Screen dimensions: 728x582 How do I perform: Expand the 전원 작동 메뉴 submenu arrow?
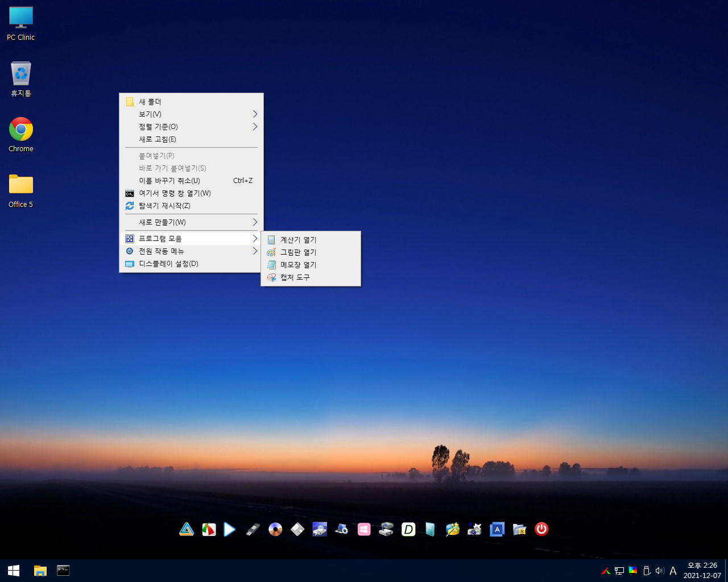point(255,251)
